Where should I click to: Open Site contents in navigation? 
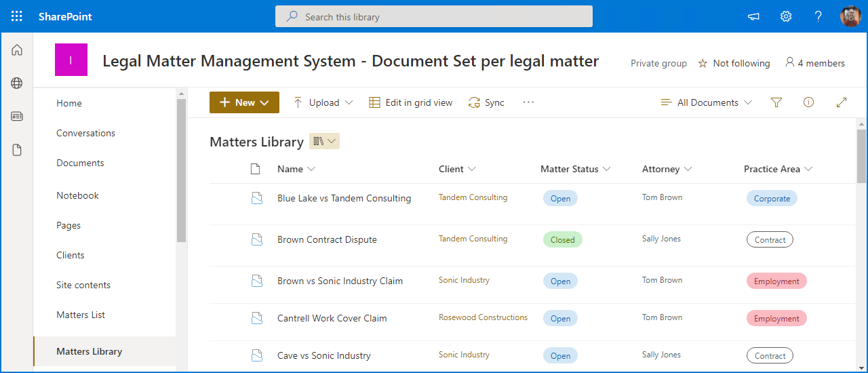coord(83,285)
